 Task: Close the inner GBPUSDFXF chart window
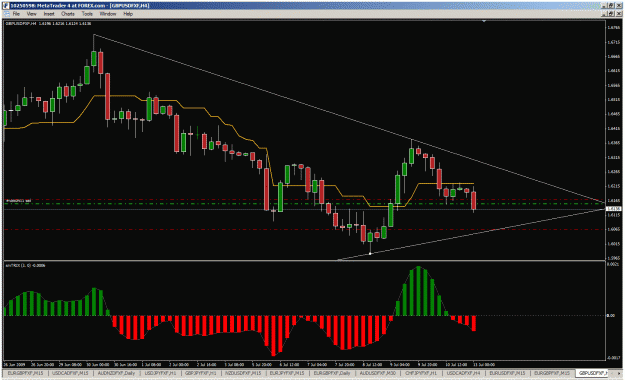619,14
